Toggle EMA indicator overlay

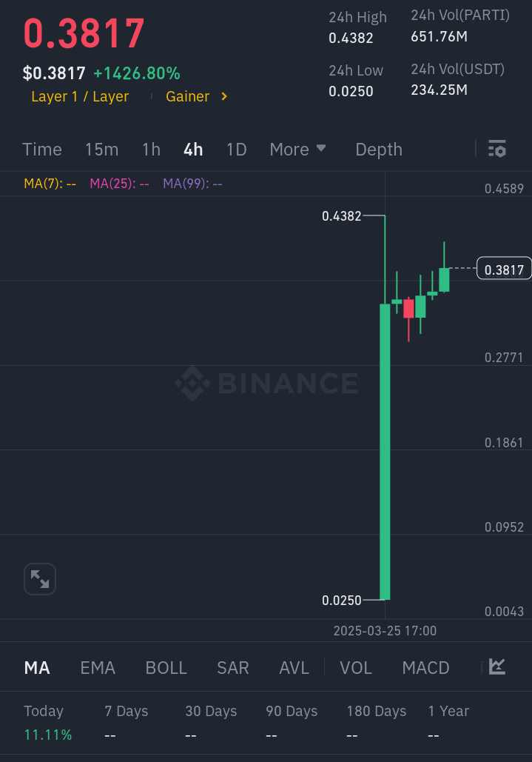pyautogui.click(x=98, y=667)
